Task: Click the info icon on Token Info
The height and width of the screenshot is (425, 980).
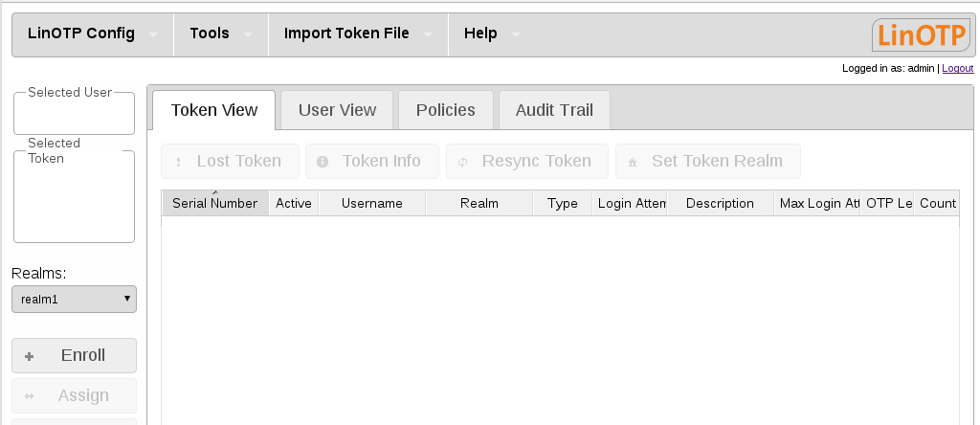Action: tap(323, 162)
